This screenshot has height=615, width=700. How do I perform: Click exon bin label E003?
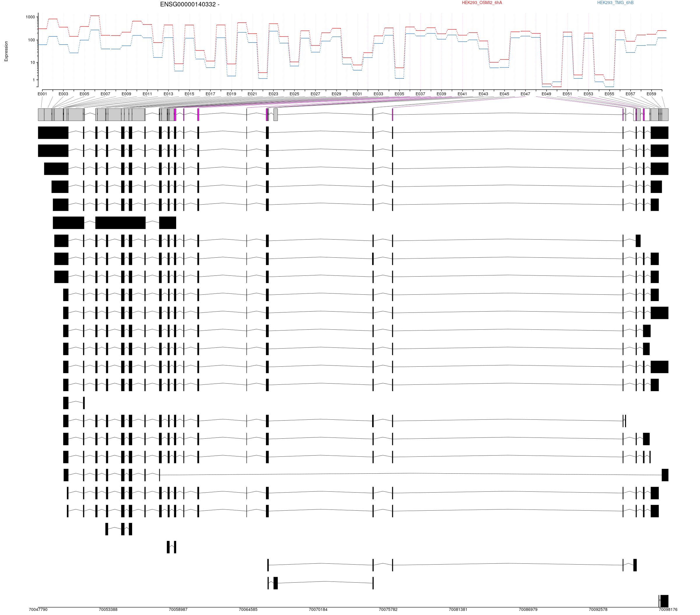coord(63,94)
